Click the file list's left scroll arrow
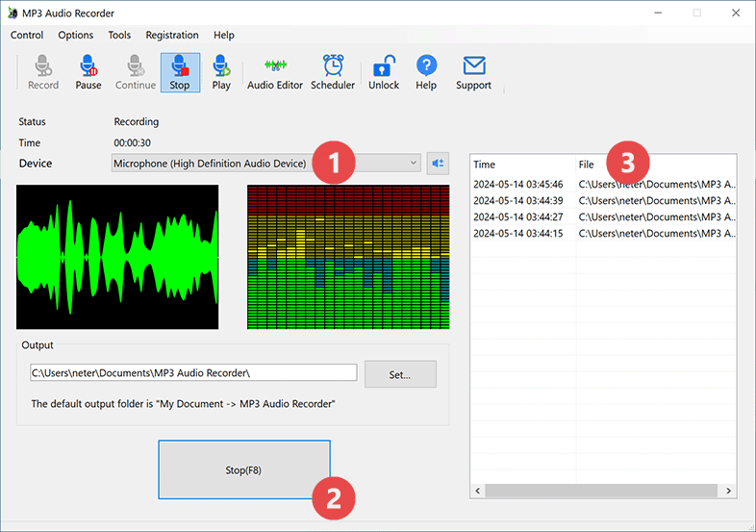The width and height of the screenshot is (756, 532). click(478, 491)
